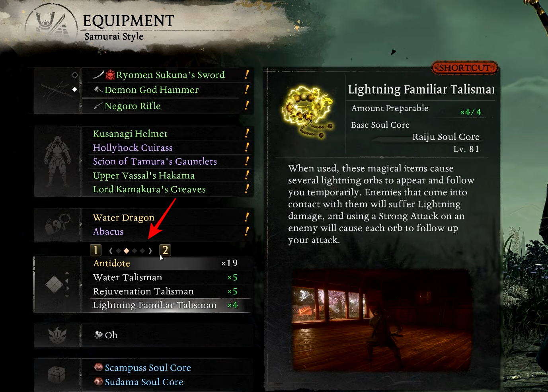Go to previous shortcut page with left chevron
The height and width of the screenshot is (392, 548).
111,251
